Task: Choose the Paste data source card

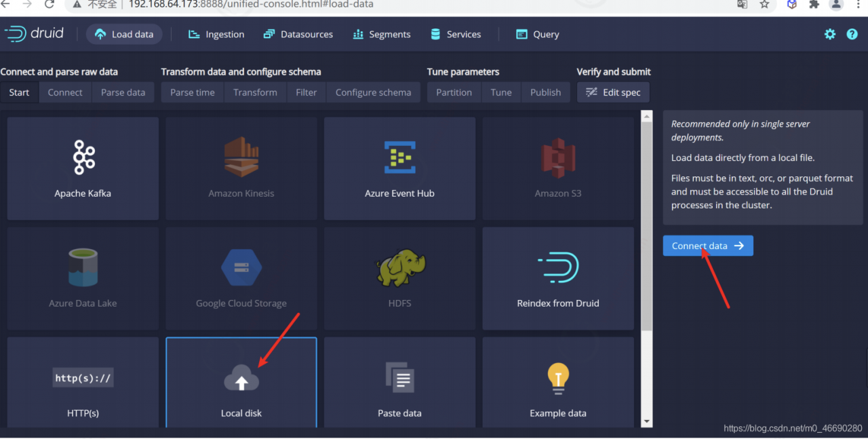Action: point(399,383)
